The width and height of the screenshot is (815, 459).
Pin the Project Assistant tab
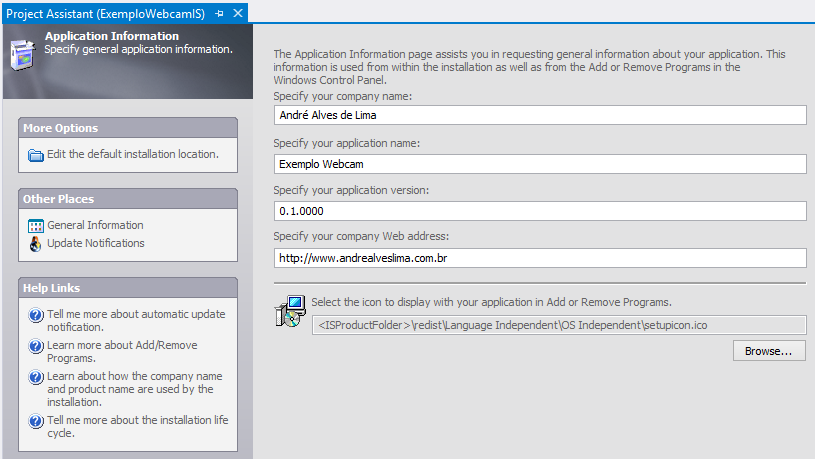(x=219, y=14)
